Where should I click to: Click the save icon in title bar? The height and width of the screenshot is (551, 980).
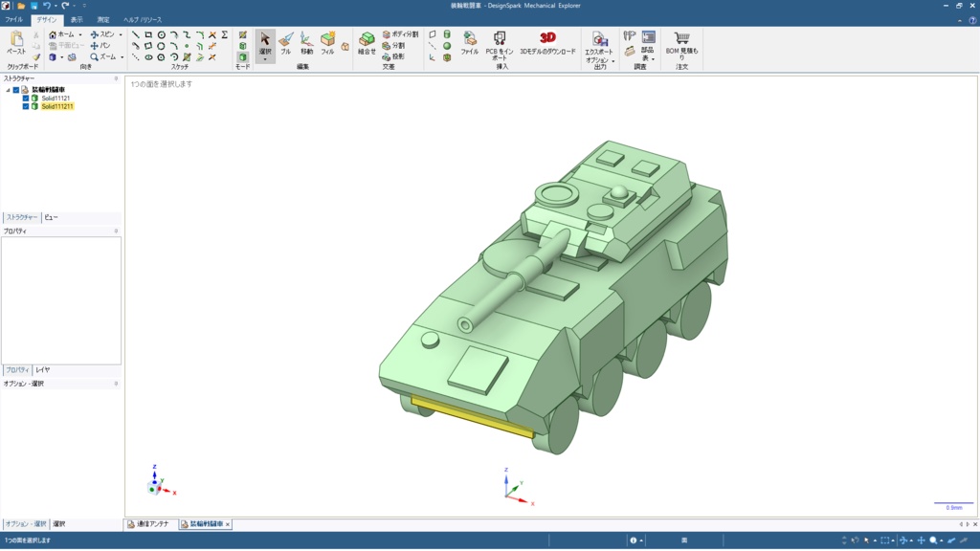pos(33,6)
